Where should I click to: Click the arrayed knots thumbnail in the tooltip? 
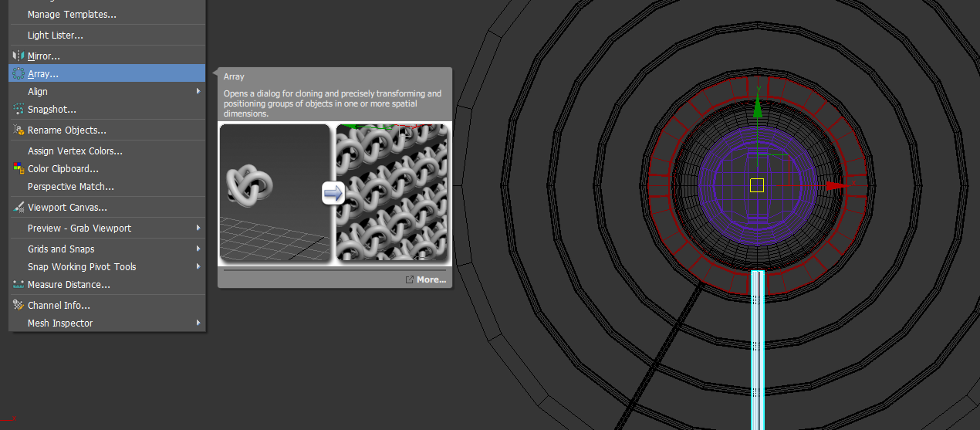392,193
